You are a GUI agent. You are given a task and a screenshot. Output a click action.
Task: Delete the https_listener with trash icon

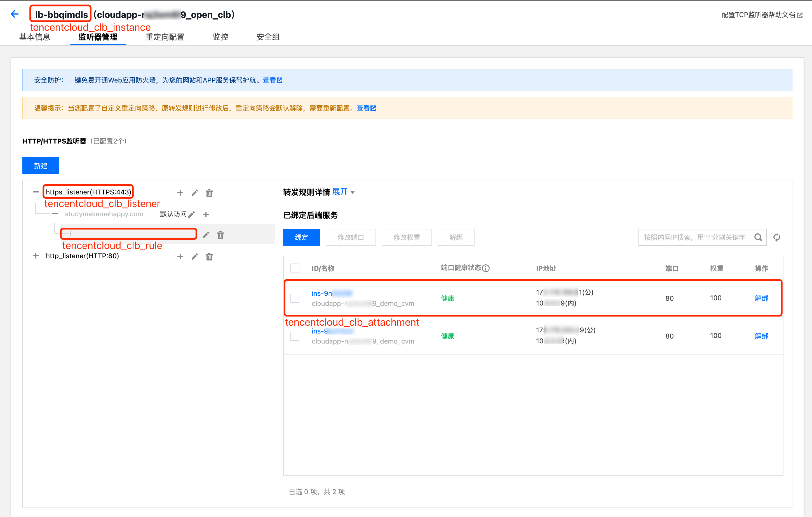tap(209, 192)
